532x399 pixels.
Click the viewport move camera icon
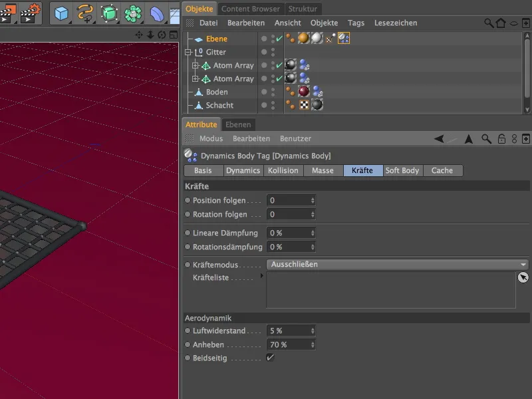click(x=139, y=35)
